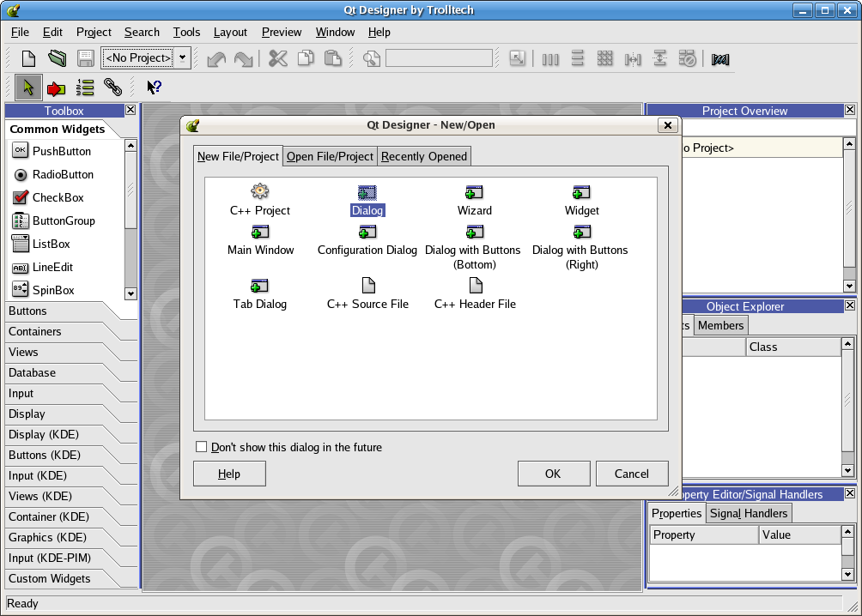Click the OK button
The width and height of the screenshot is (862, 616).
tap(553, 474)
